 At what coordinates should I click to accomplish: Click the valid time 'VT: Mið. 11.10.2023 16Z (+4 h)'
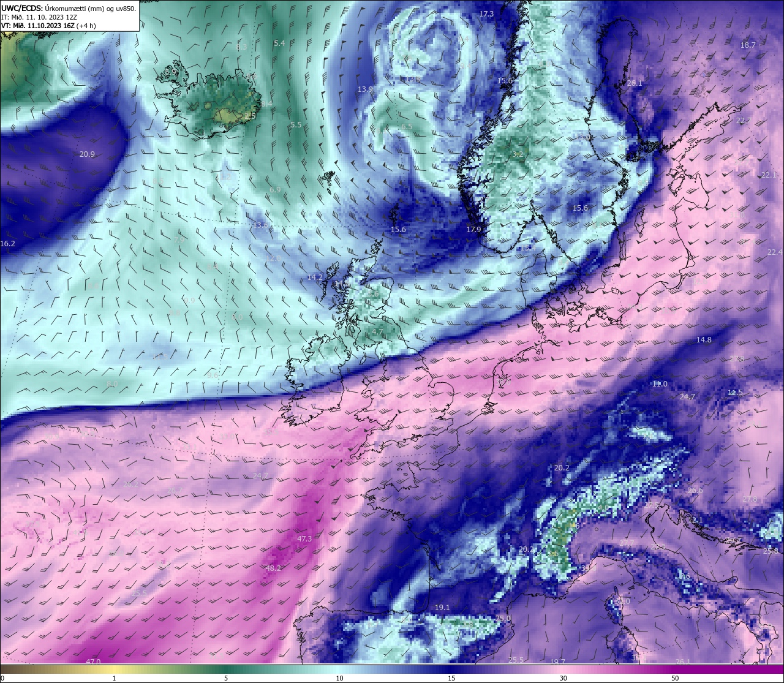[x=50, y=26]
